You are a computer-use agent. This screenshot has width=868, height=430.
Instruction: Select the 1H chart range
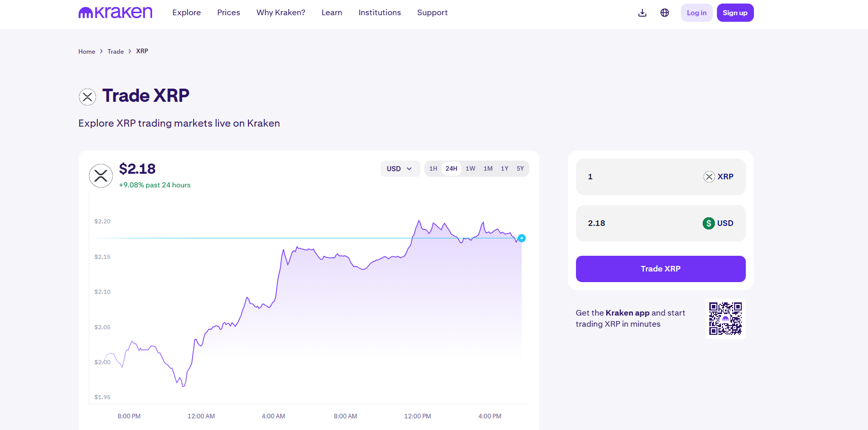(433, 169)
